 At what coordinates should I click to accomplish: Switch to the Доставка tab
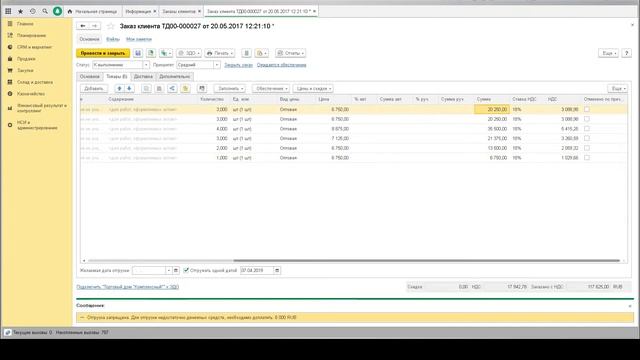pos(143,77)
